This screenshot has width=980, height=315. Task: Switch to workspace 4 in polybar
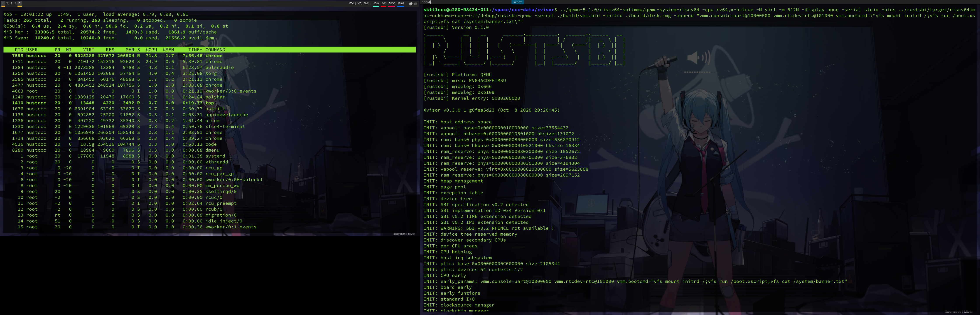(15, 3)
